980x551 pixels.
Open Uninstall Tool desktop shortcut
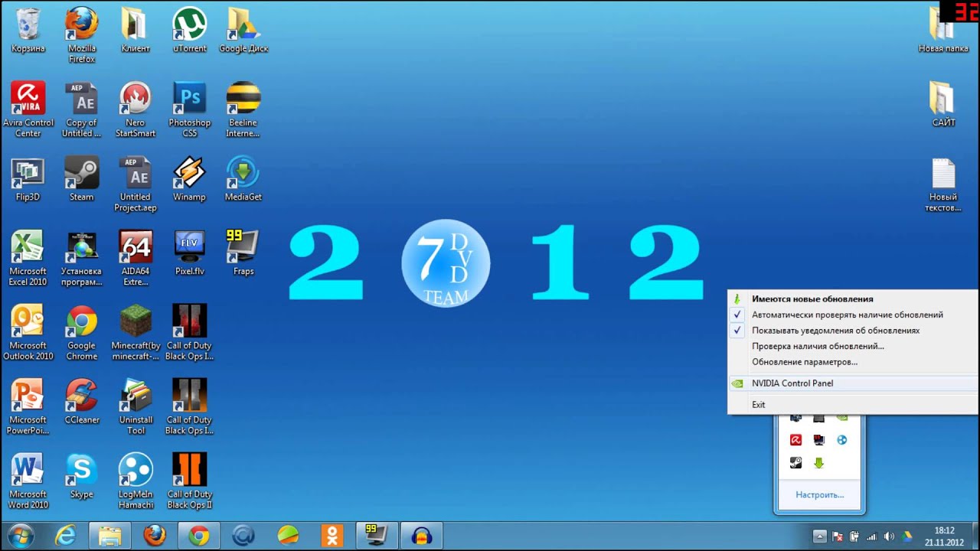coord(136,406)
